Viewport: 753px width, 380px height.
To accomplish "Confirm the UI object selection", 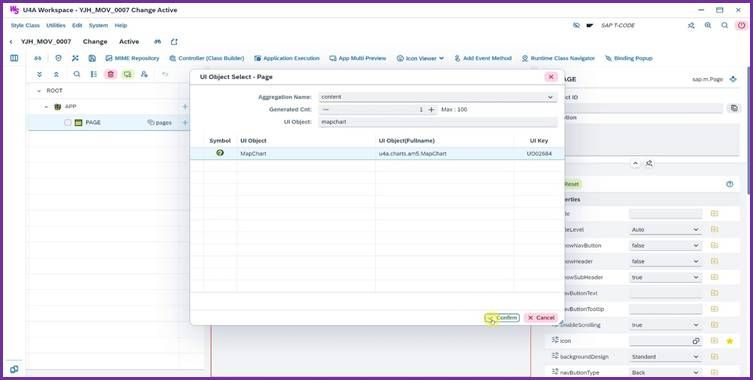I will click(x=502, y=318).
